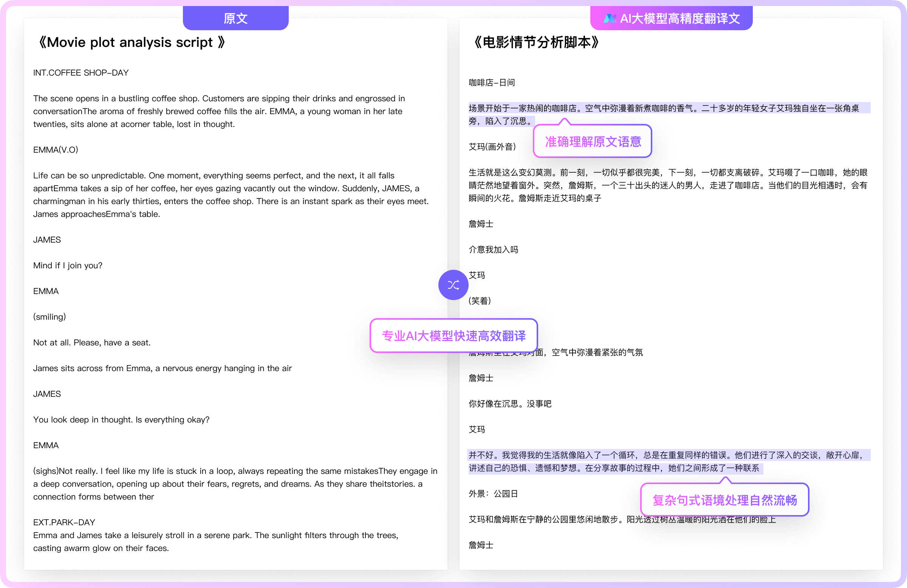
Task: Click the (sighs)Not really paragraph
Action: [235, 484]
